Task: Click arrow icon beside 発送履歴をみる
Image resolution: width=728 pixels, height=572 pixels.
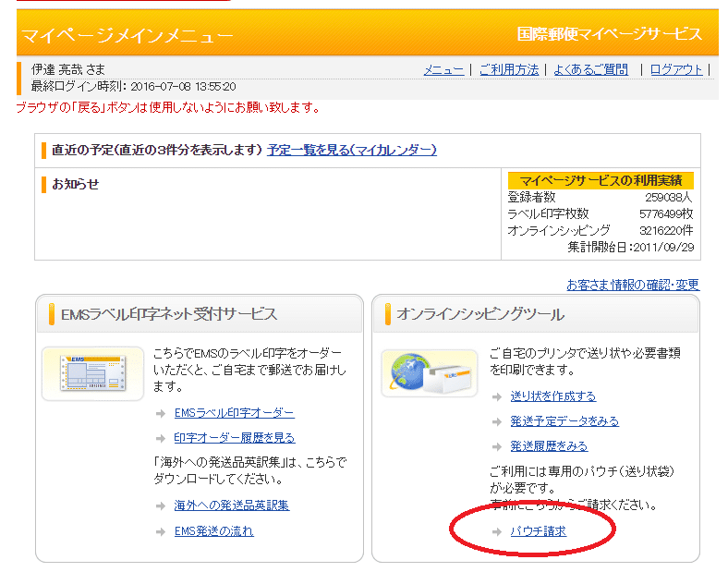Action: [497, 446]
